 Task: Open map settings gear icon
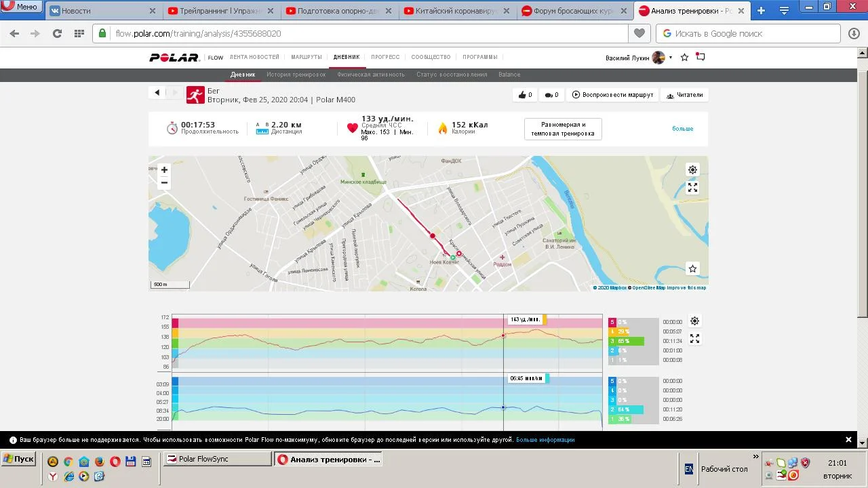692,170
